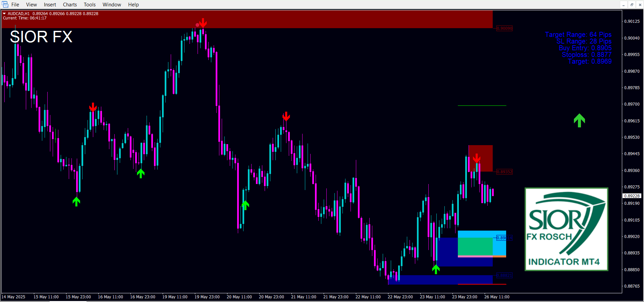
Task: Open the Tools menu
Action: tap(90, 5)
